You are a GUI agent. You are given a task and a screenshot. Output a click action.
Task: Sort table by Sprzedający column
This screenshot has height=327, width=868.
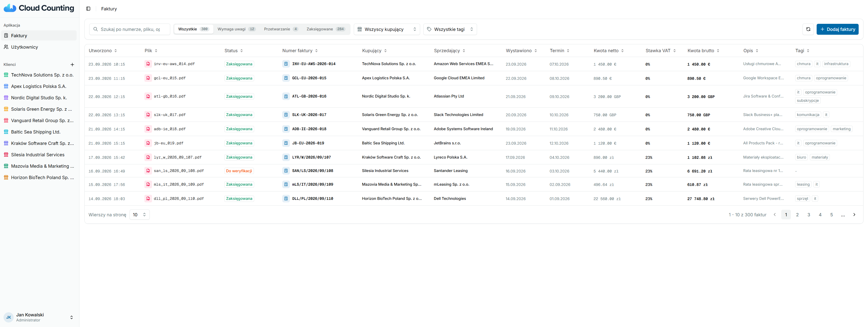pos(449,51)
